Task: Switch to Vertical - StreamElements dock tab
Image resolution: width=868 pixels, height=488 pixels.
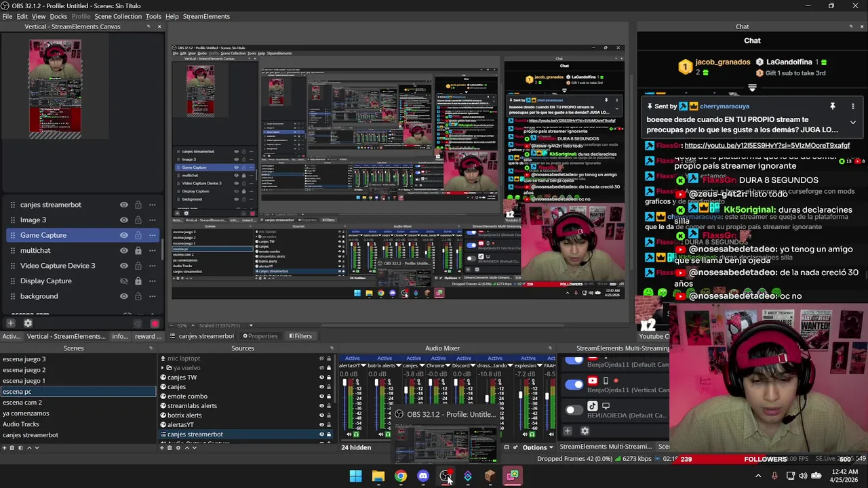Action: coord(66,336)
